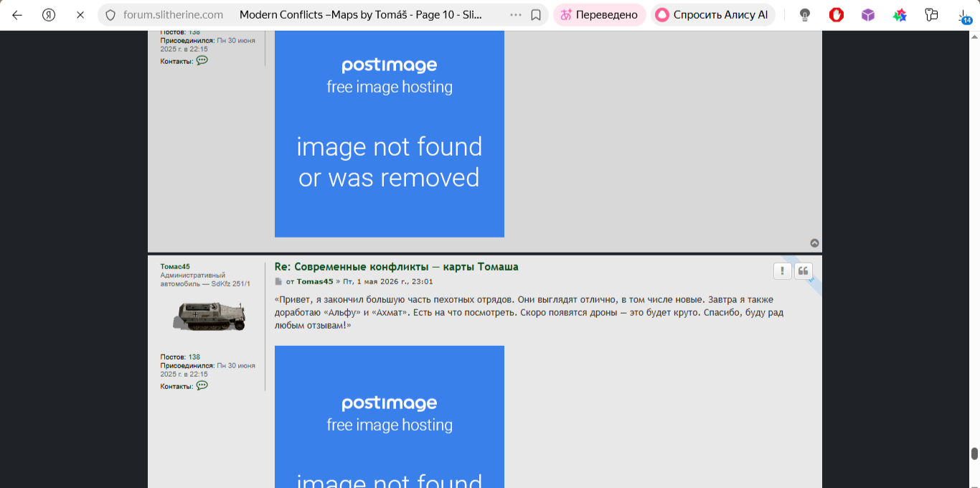Click the post date Пт, 1 мая 2026 г., 23:01
Screen dimensions: 980x488
tap(387, 282)
